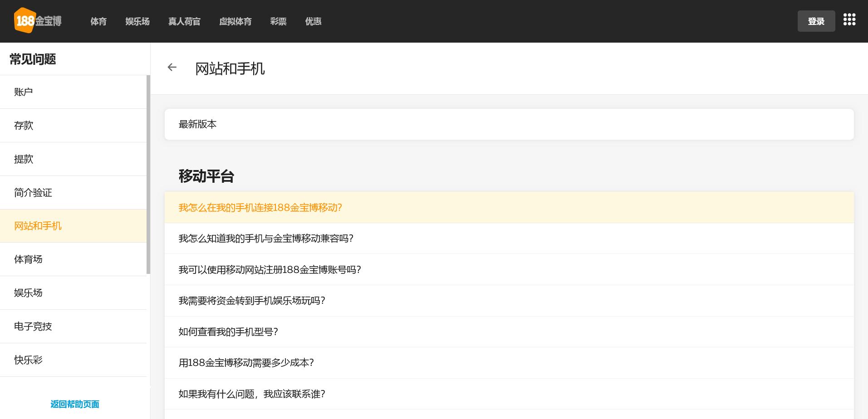
Task: Open the 如何查看我的手机型号? question
Action: [509, 332]
